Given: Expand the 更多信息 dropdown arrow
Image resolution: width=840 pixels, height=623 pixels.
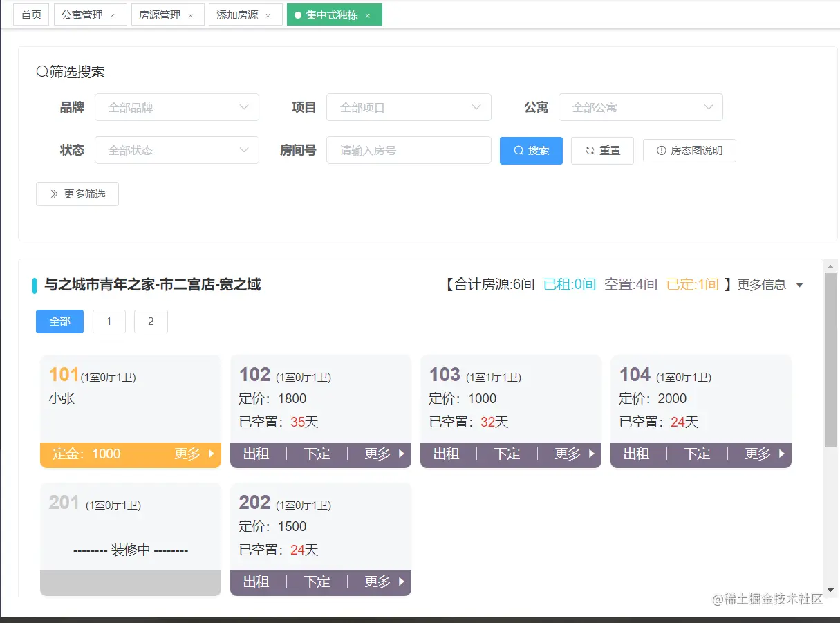Looking at the screenshot, I should 800,285.
